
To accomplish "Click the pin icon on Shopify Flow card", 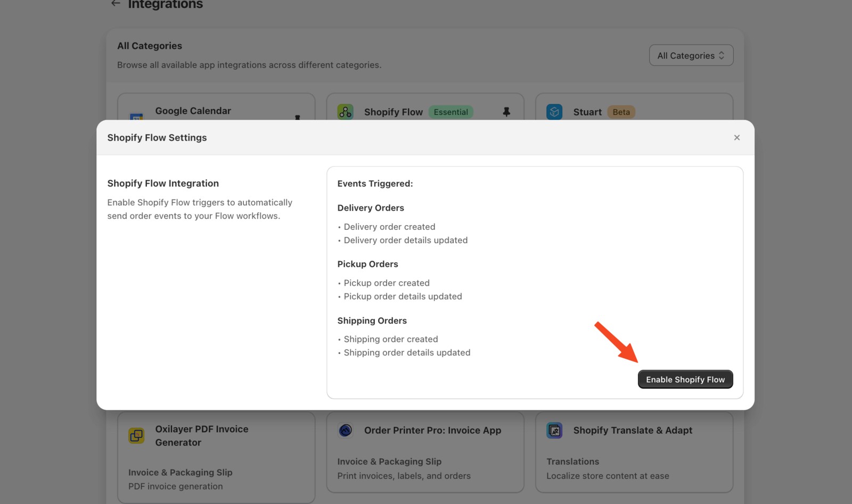I will tap(506, 112).
